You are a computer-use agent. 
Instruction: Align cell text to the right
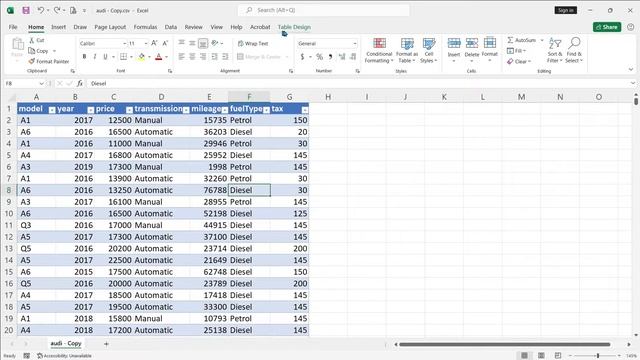pyautogui.click(x=203, y=57)
